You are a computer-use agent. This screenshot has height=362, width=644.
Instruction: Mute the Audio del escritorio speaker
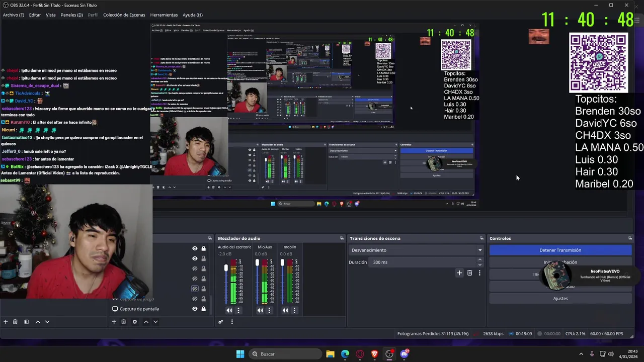[x=229, y=310]
